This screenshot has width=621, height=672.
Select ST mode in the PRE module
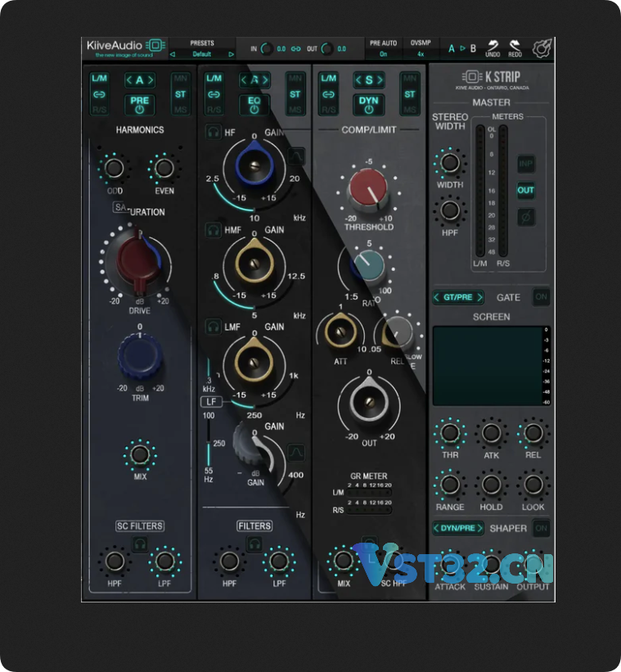(x=180, y=94)
